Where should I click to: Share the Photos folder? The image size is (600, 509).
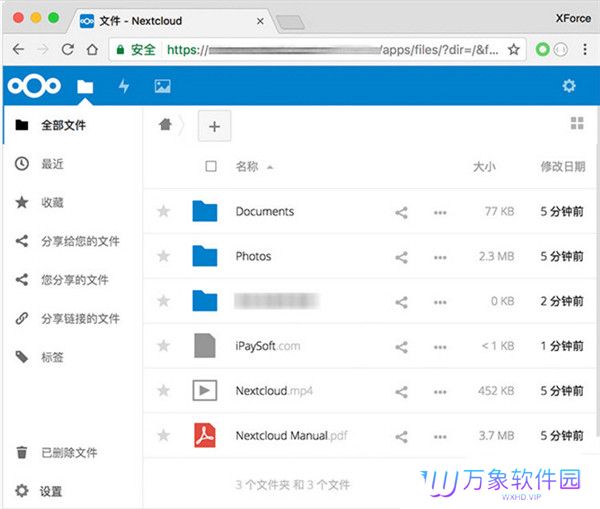coord(401,257)
